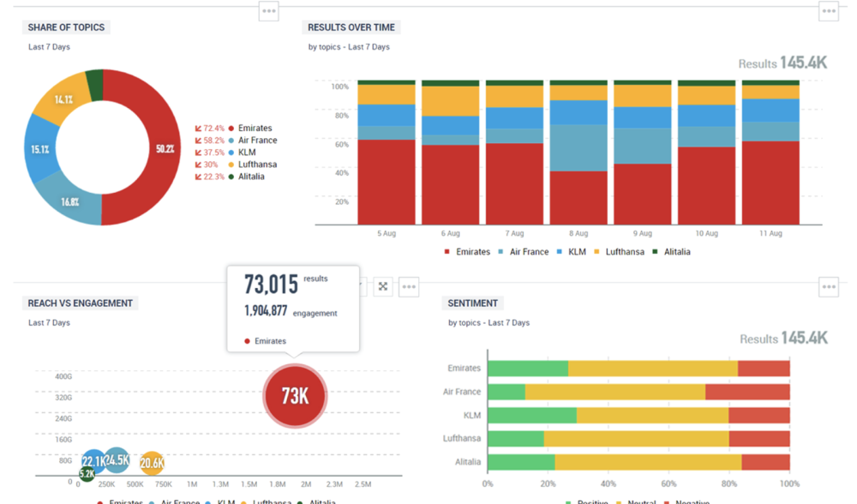Click the "SENTIMENT" panel title
Screen dimensions: 857x504
[x=473, y=303]
